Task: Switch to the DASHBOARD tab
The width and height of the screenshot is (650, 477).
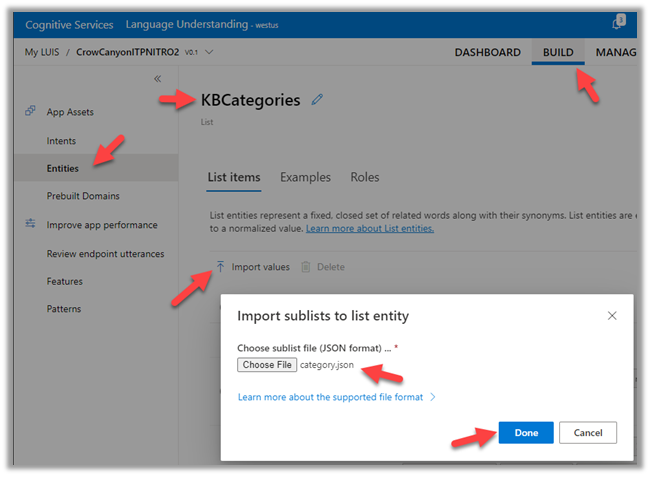Action: click(x=488, y=52)
